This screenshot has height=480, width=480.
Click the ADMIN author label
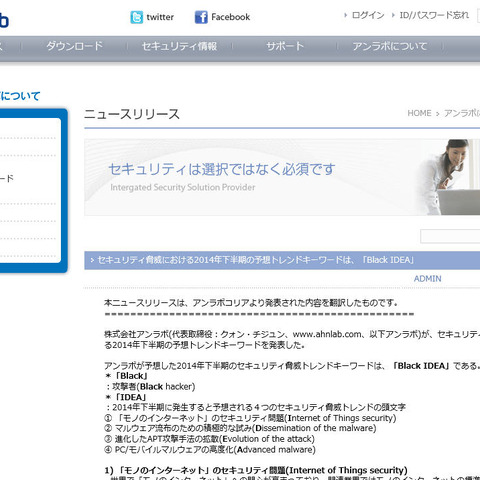[428, 279]
